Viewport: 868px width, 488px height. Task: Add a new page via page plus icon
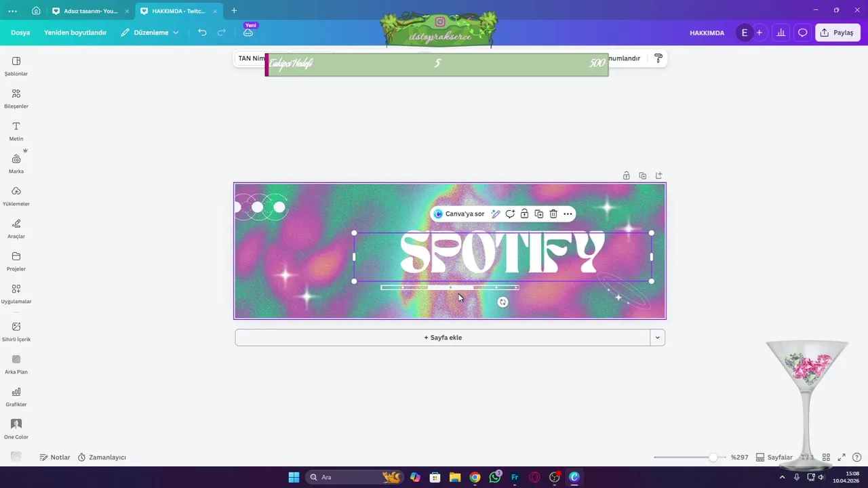(x=658, y=176)
